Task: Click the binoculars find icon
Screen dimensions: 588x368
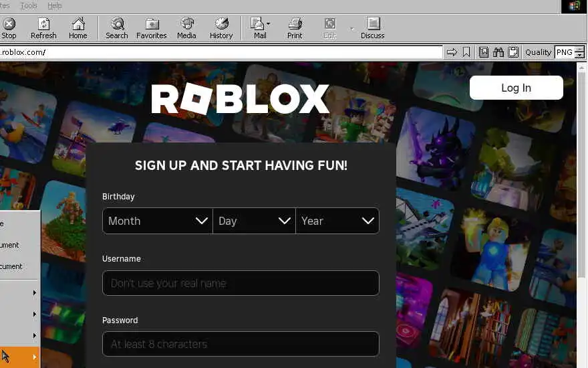Action: pos(498,52)
